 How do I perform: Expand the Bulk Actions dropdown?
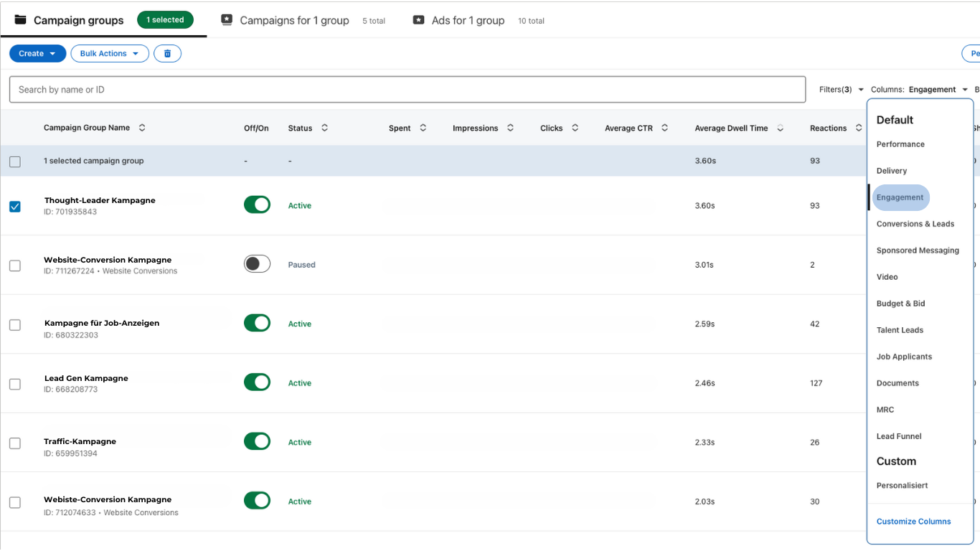109,54
